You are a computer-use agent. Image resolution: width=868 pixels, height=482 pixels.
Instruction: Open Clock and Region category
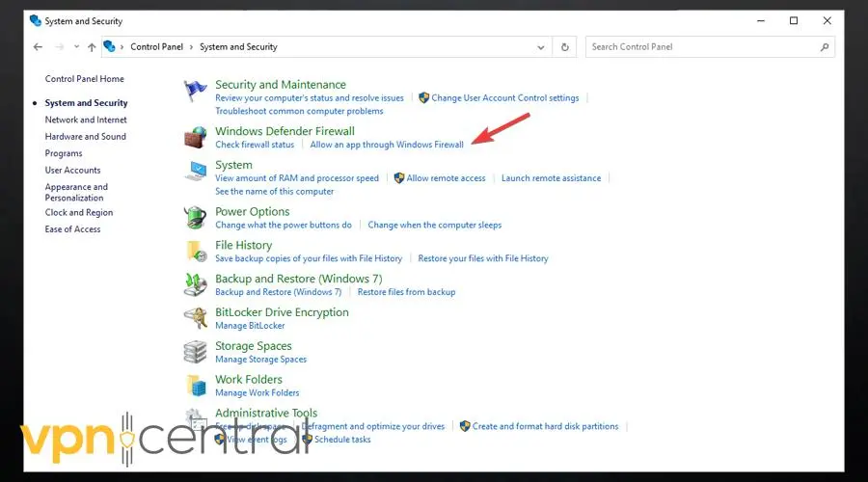(79, 212)
